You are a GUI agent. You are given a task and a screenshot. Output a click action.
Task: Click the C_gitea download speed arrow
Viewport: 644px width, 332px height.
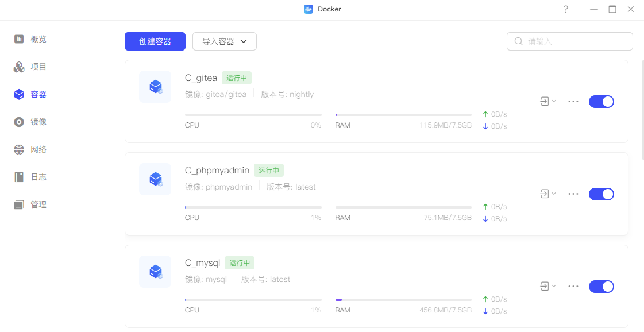tap(485, 126)
